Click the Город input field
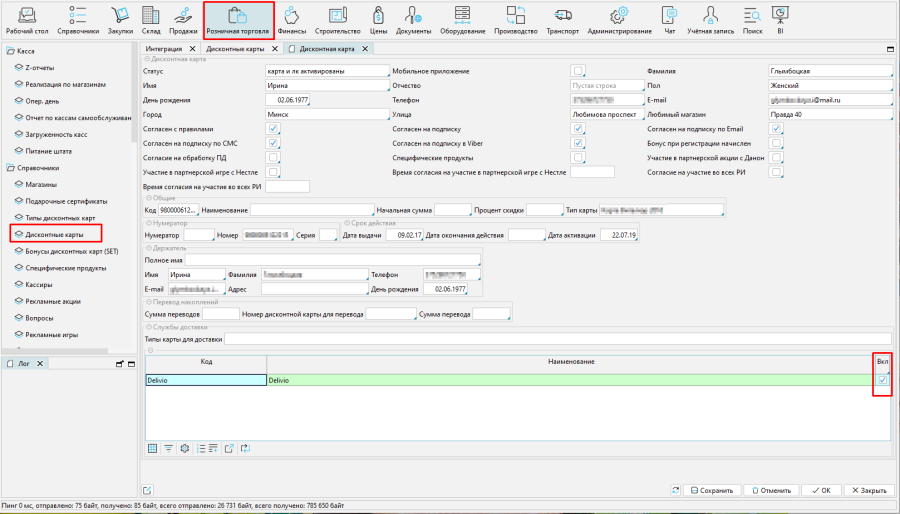Image resolution: width=900 pixels, height=514 pixels. [326, 115]
